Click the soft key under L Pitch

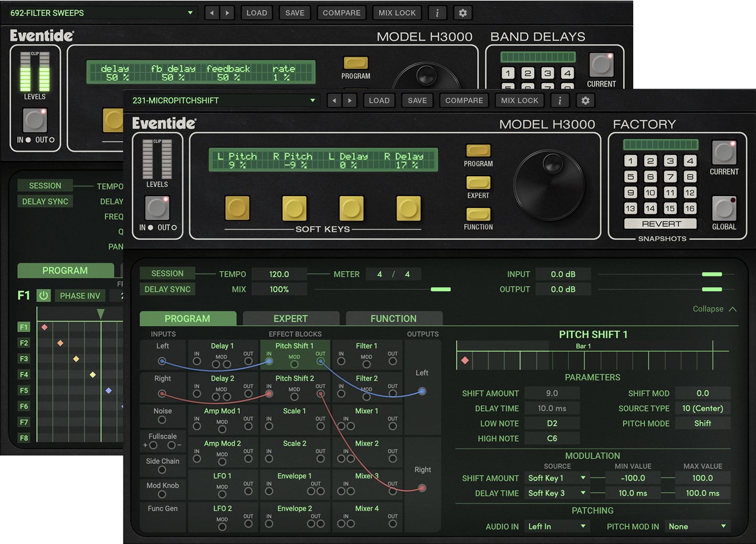[x=237, y=208]
